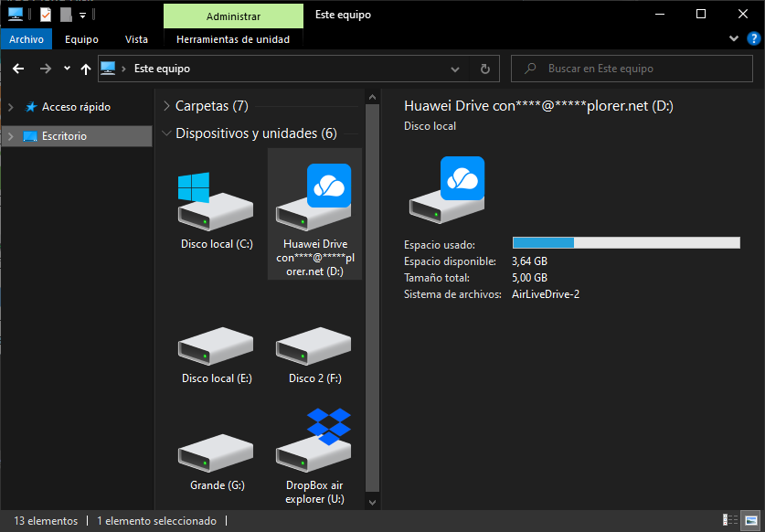765x532 pixels.
Task: Switch to details view in status bar
Action: click(x=730, y=520)
